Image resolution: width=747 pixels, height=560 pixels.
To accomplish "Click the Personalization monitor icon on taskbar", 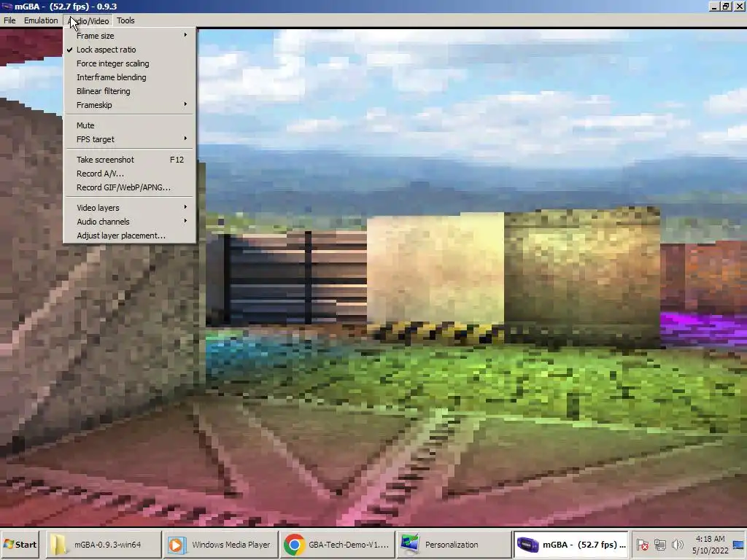I will point(409,544).
